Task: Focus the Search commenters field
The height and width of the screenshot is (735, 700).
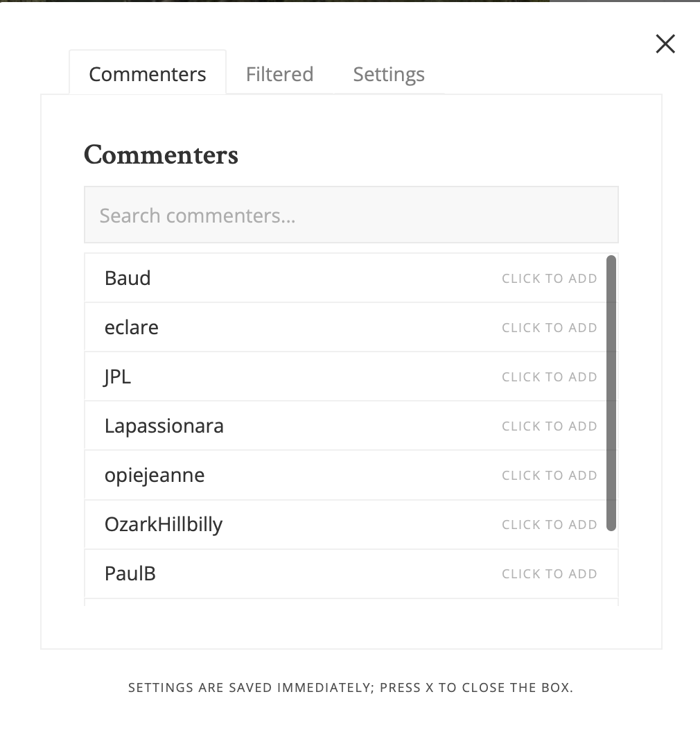Action: [351, 215]
